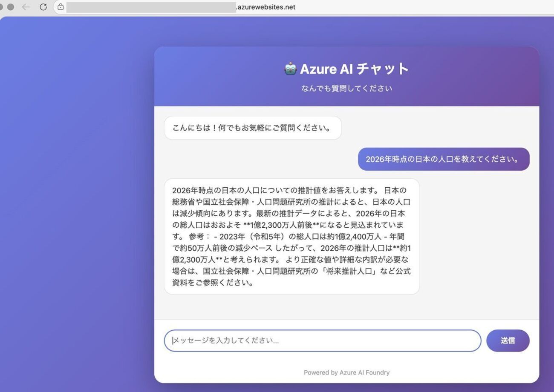
Task: Click the Azure AI チャット title
Action: coord(355,69)
